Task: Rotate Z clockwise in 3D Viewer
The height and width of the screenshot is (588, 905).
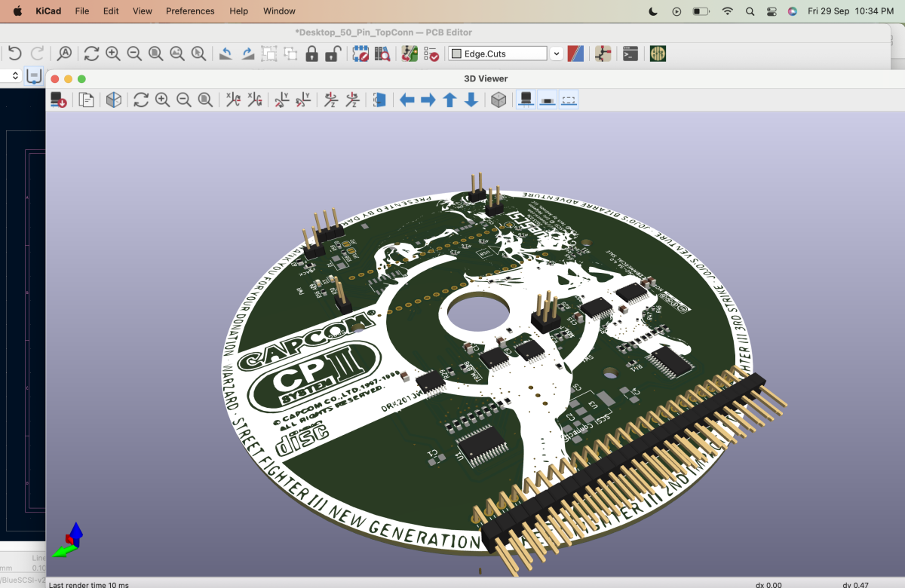Action: click(x=330, y=100)
